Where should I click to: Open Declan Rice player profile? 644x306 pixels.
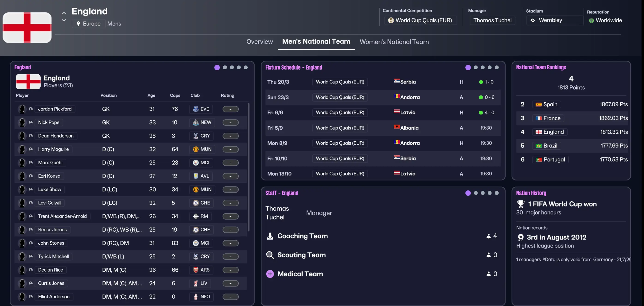tap(51, 270)
